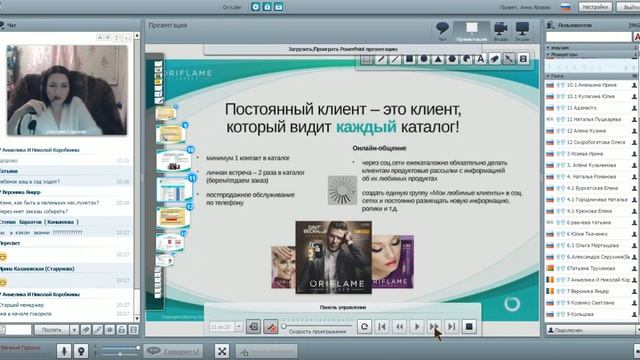640x360 pixels.
Task: Switch to the Презентация tab
Action: 471,31
